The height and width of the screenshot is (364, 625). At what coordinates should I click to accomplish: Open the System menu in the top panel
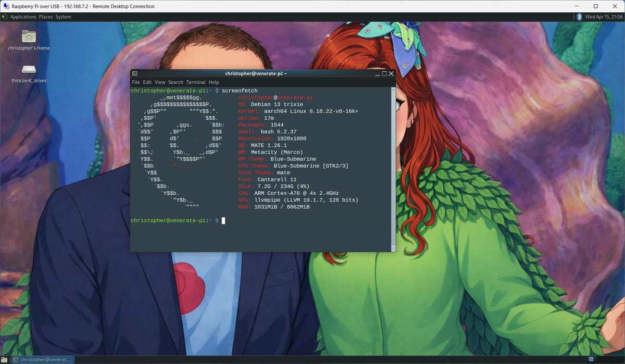click(x=63, y=17)
